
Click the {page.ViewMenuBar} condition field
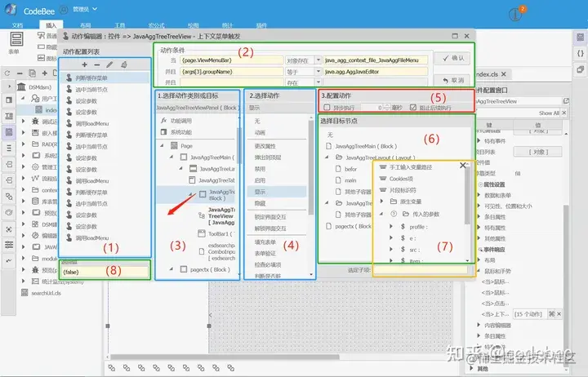coord(232,60)
